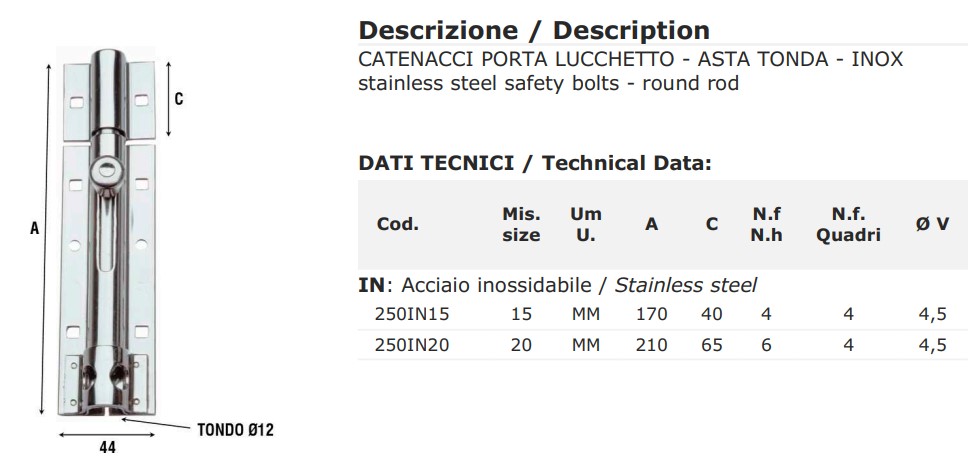Click the Um U. column header

[x=586, y=225]
